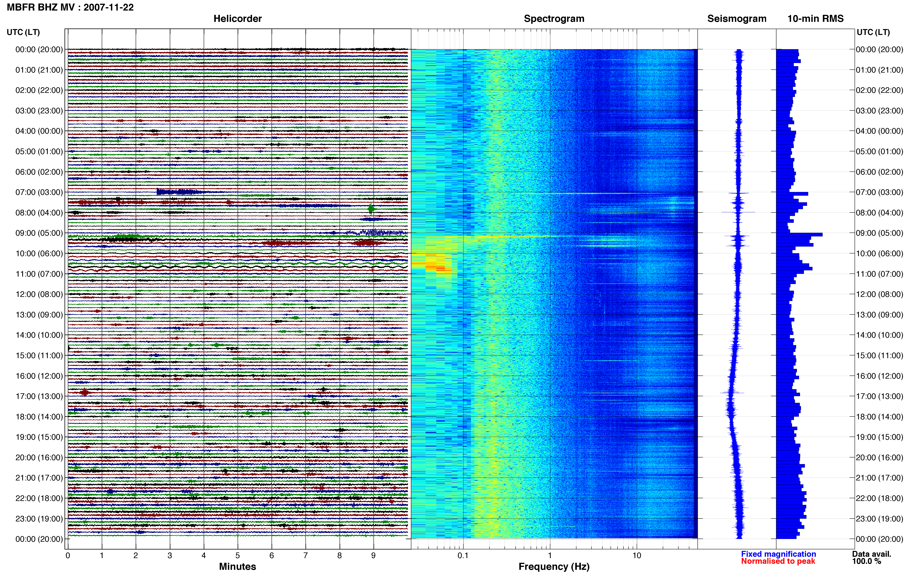924x578 pixels.
Task: Click the '10' frequency axis tick label
Action: (x=637, y=555)
